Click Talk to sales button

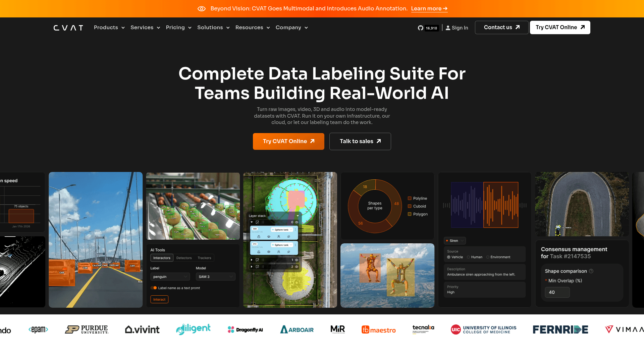point(360,141)
